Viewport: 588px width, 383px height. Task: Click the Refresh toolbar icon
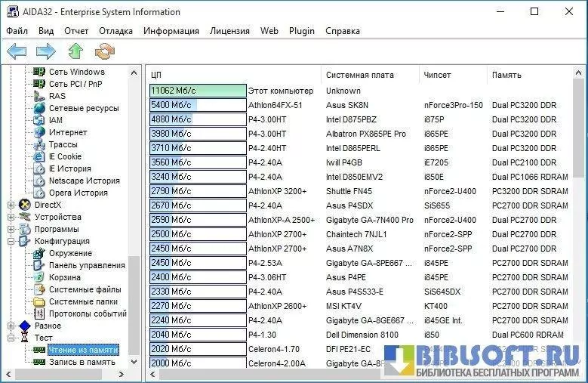tap(104, 51)
